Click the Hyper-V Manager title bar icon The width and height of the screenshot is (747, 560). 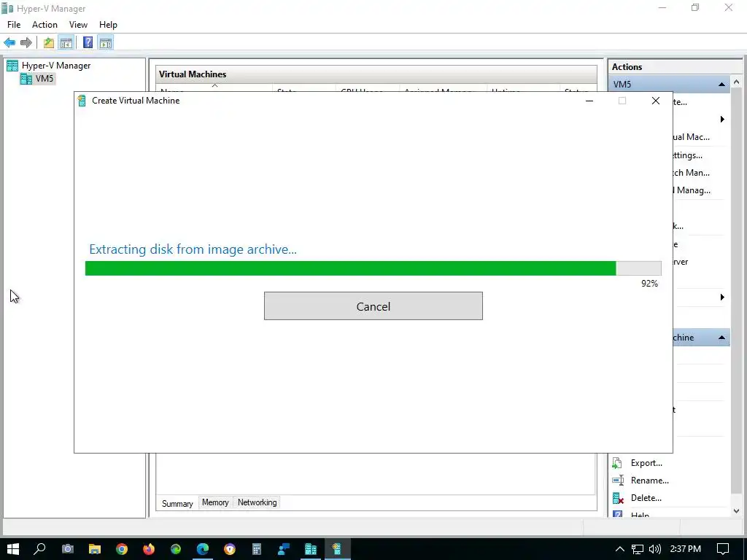(x=7, y=8)
